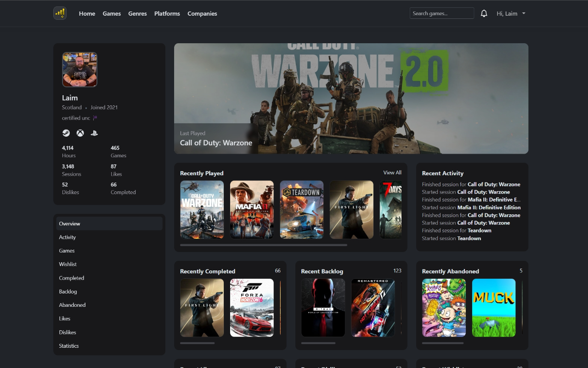Click the Joined 2021 text

point(104,107)
